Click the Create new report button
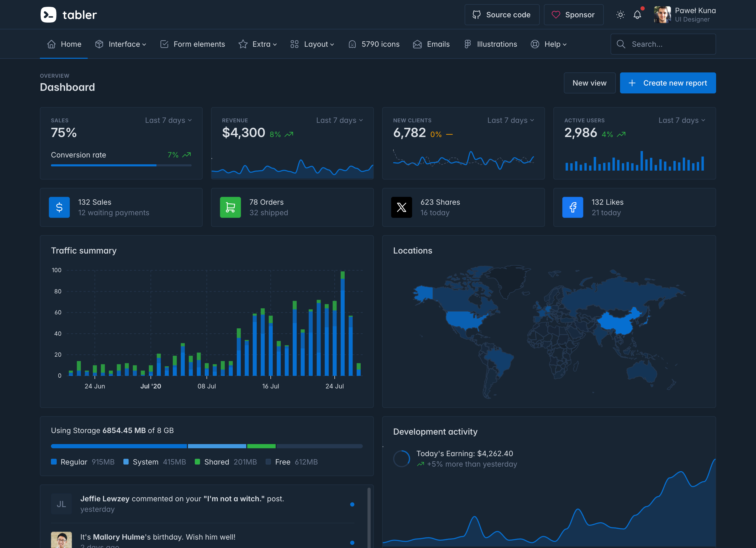Screen dimensions: 756x548 click(668, 83)
